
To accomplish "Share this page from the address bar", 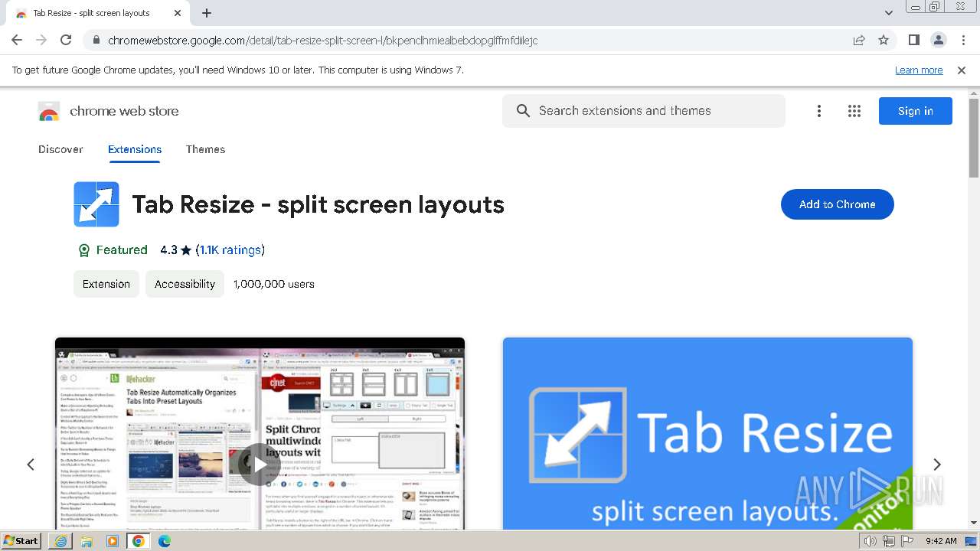I will click(x=859, y=41).
